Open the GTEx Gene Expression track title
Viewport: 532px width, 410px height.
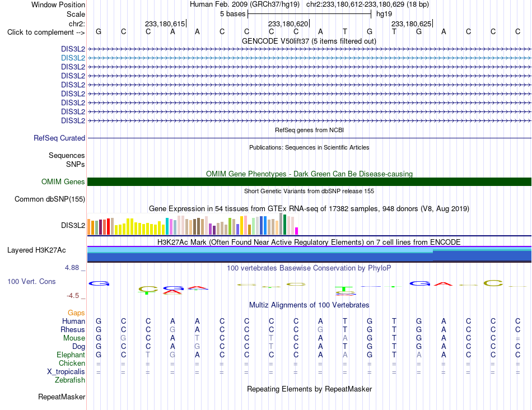click(309, 209)
